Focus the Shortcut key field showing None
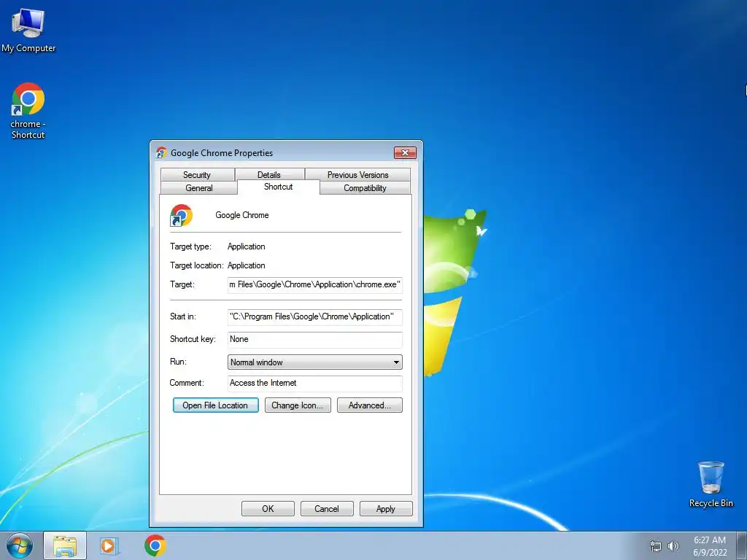Screen dimensions: 747x560 coord(315,340)
